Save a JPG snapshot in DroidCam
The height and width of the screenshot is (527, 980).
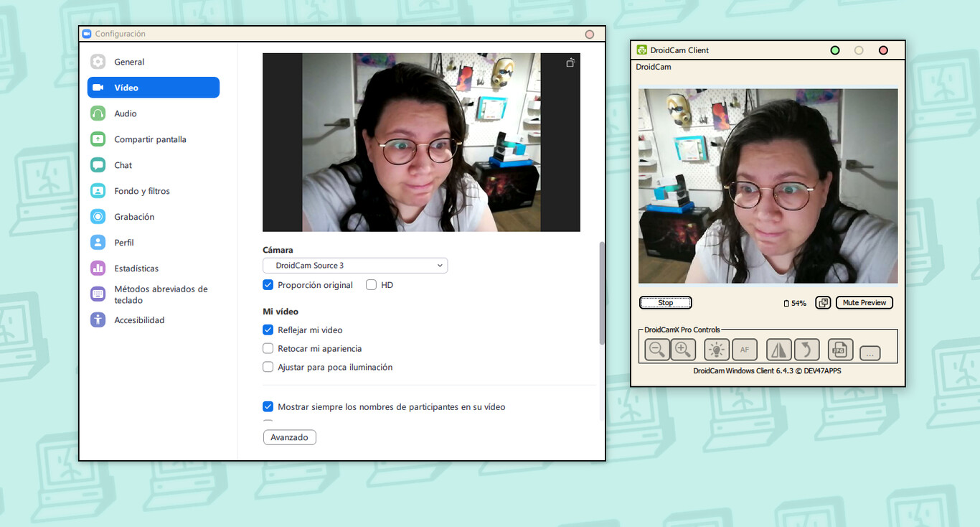click(x=839, y=350)
